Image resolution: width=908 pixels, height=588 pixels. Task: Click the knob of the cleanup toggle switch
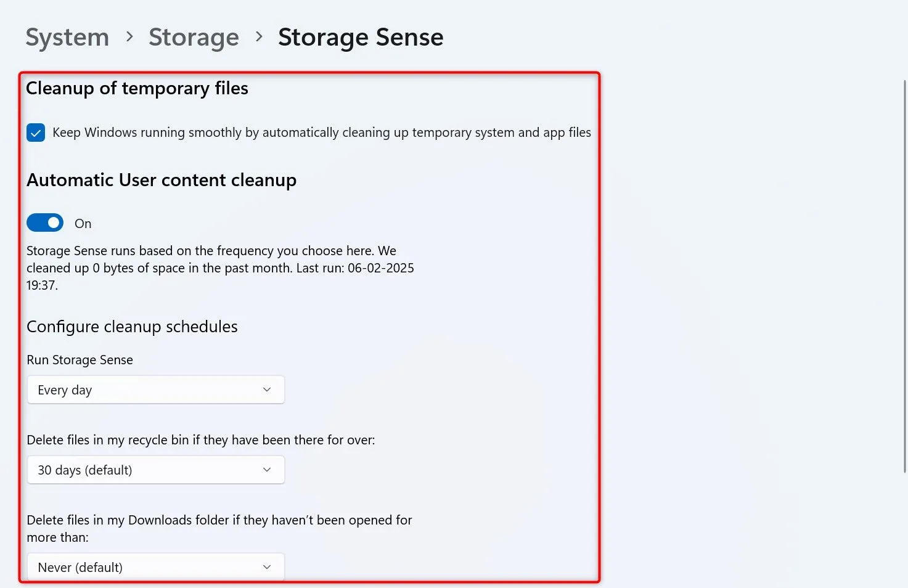click(52, 223)
